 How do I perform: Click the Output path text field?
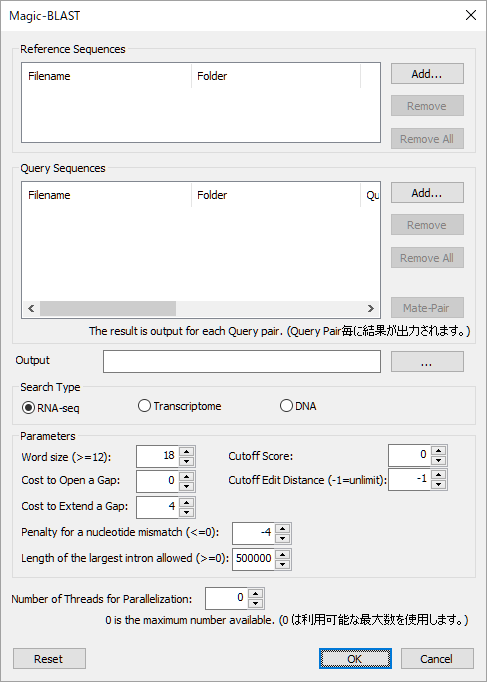point(242,361)
